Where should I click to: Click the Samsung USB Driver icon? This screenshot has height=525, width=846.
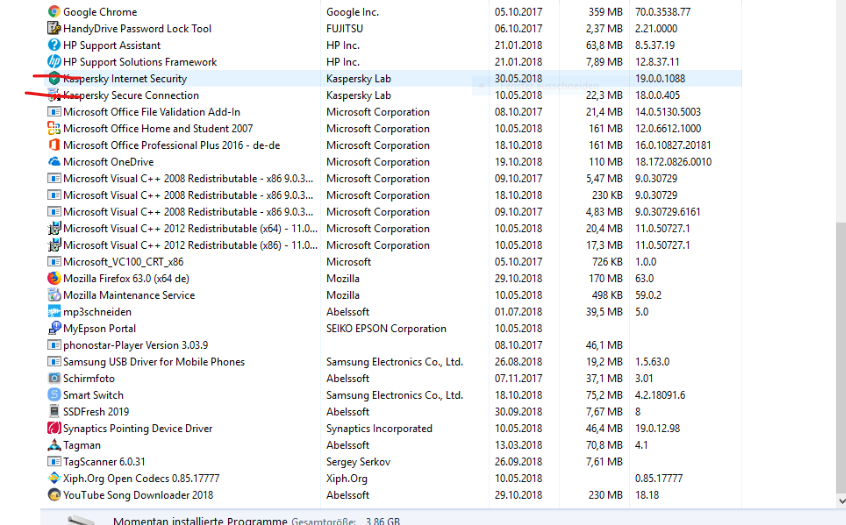pyautogui.click(x=54, y=362)
